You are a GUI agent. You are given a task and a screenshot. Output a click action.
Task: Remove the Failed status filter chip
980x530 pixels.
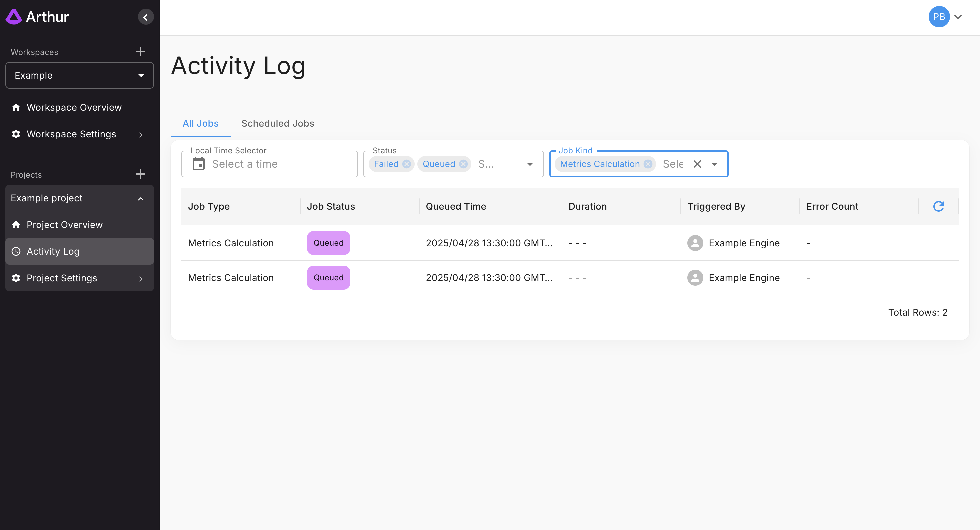(407, 164)
